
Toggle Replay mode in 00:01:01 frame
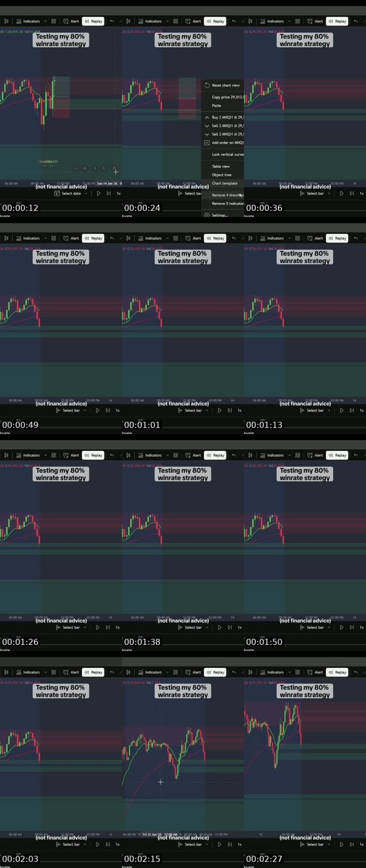click(215, 238)
